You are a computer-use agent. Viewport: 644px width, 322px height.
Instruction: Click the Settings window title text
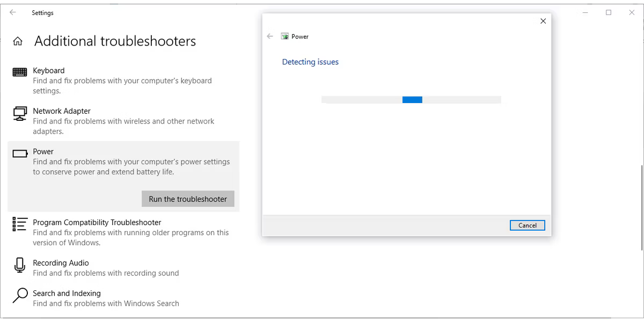[42, 12]
